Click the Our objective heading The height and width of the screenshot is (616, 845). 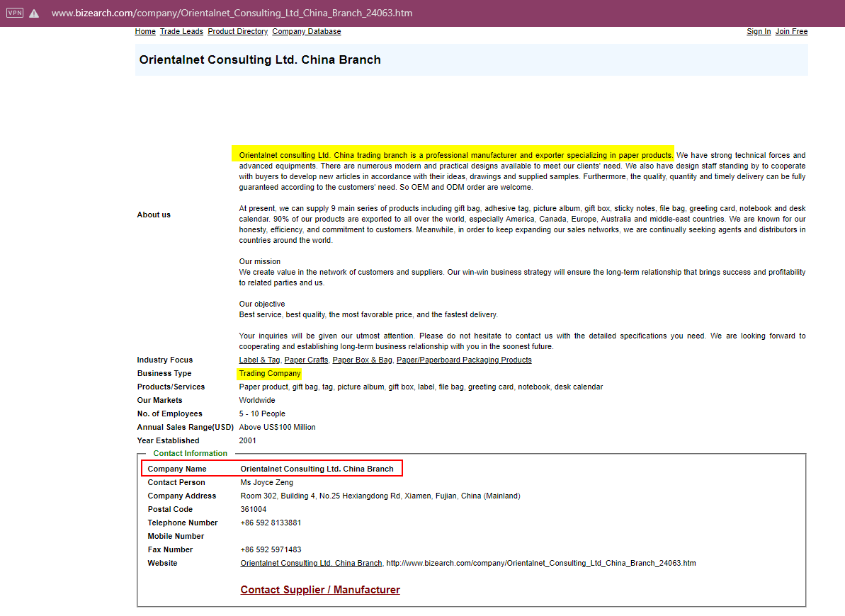262,304
